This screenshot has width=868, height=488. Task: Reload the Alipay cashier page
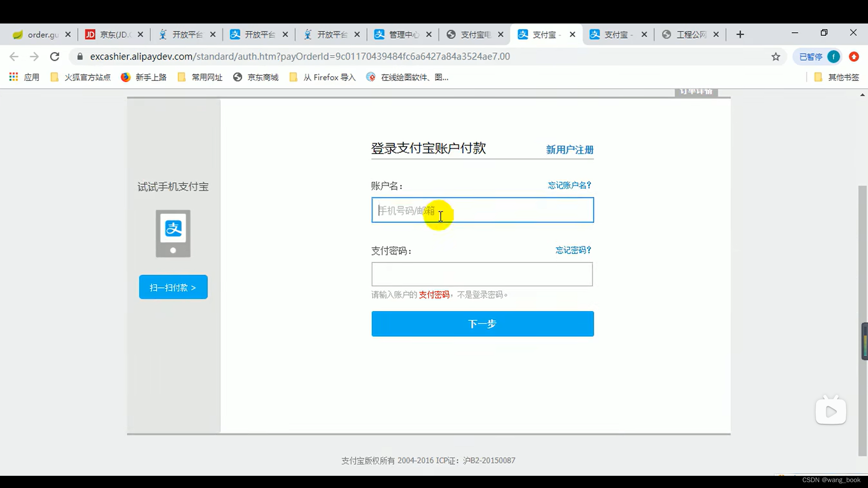pyautogui.click(x=55, y=56)
